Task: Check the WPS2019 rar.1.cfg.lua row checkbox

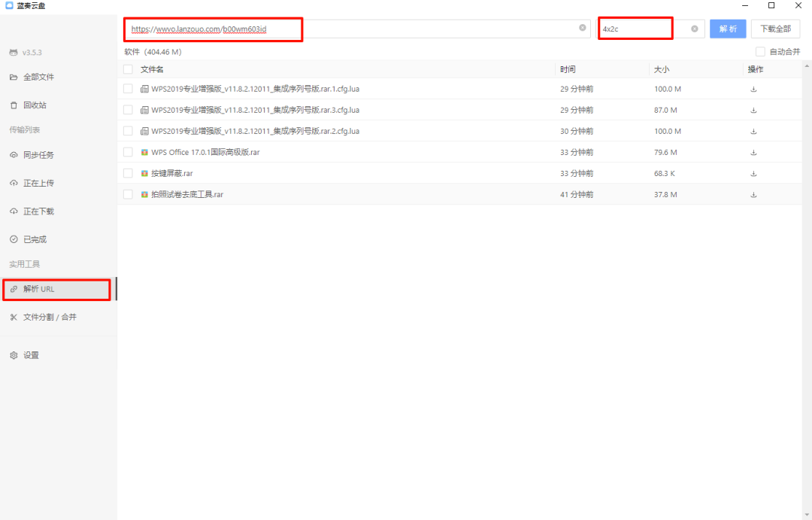Action: (x=128, y=89)
